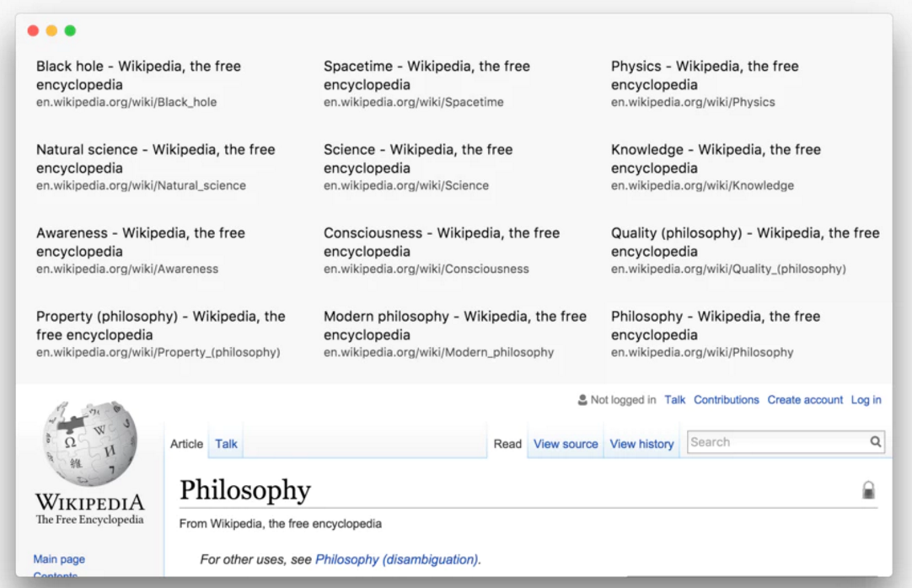Click the not-logged-in user icon
Screen dimensions: 912x588
coord(582,400)
